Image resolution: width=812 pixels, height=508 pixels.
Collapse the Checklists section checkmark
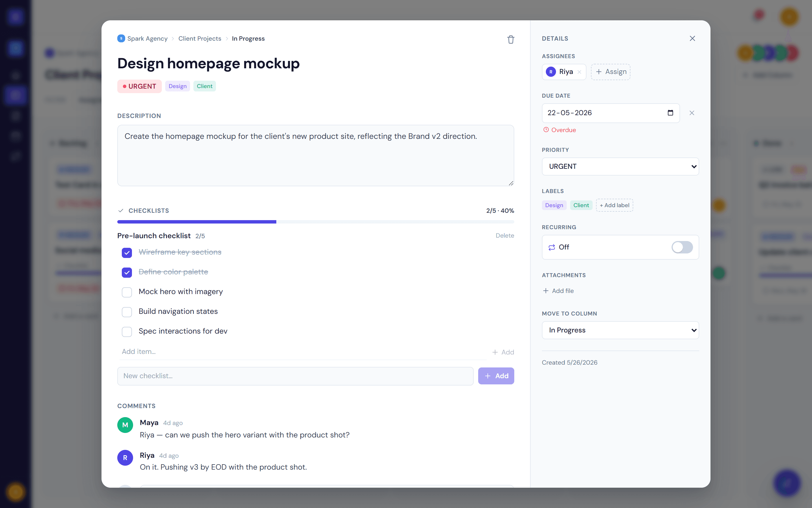pos(121,211)
